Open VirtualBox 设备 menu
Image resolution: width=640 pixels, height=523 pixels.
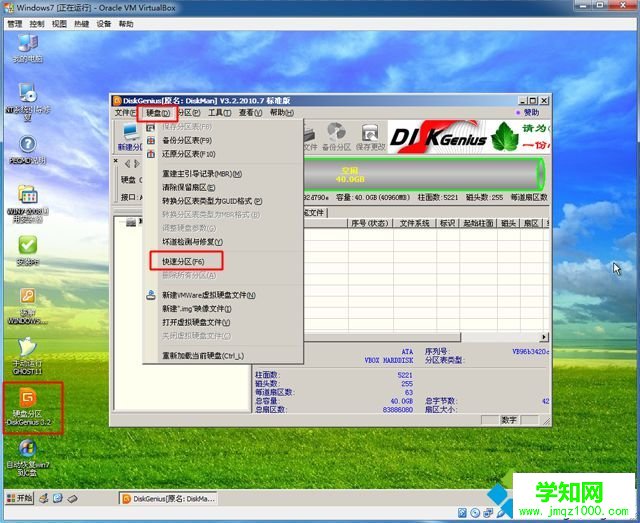[104, 24]
